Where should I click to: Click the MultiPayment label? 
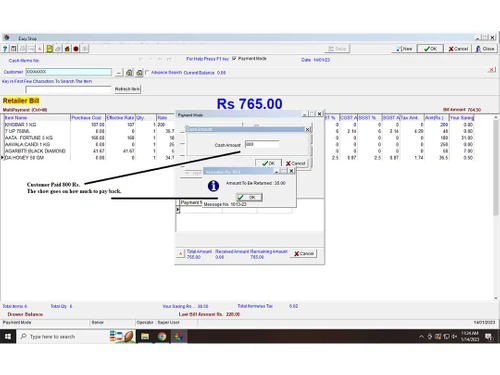tap(25, 110)
